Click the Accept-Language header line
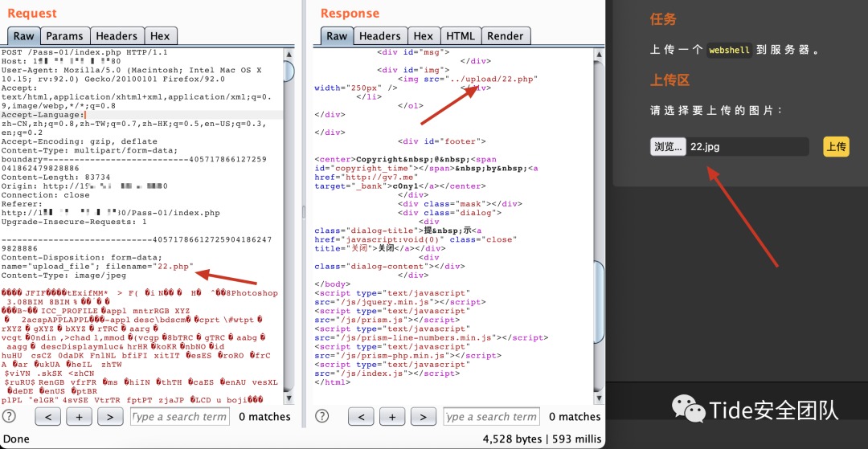The width and height of the screenshot is (868, 449). [x=43, y=115]
